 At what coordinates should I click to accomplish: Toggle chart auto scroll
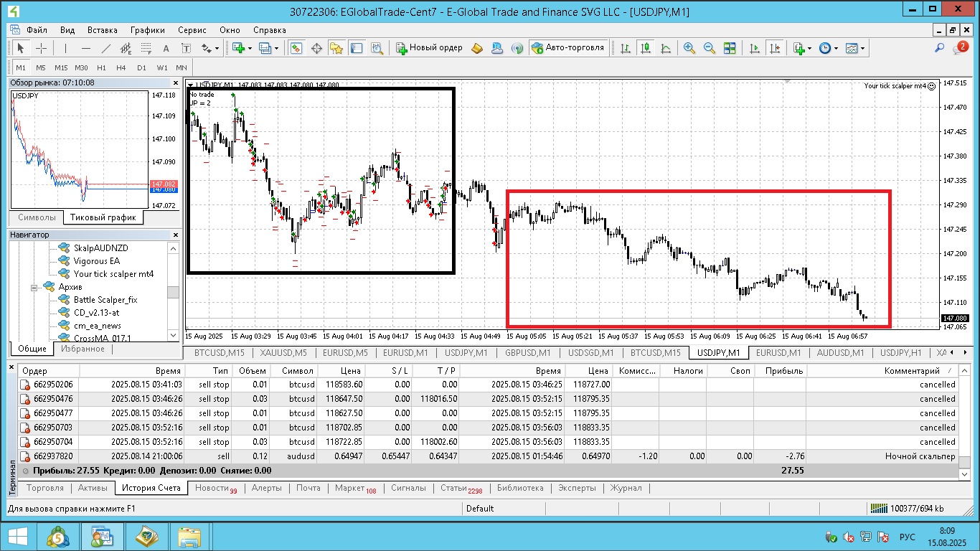tap(754, 48)
